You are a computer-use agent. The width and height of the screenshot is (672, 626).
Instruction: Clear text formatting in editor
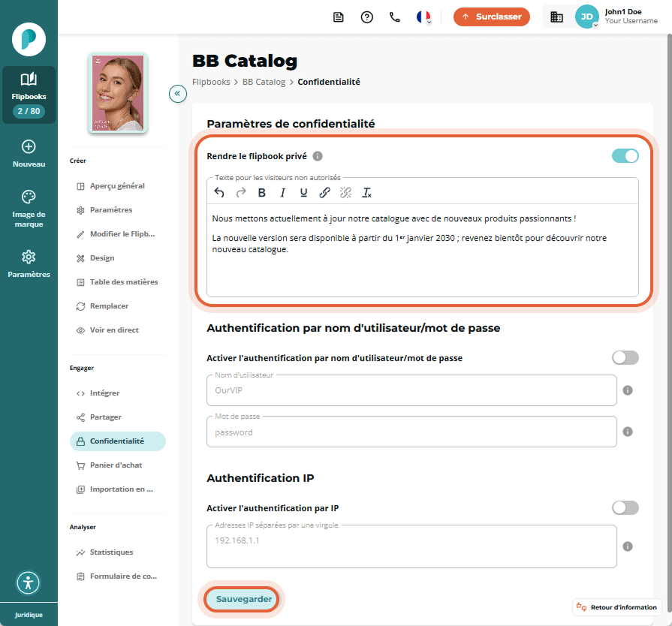367,193
